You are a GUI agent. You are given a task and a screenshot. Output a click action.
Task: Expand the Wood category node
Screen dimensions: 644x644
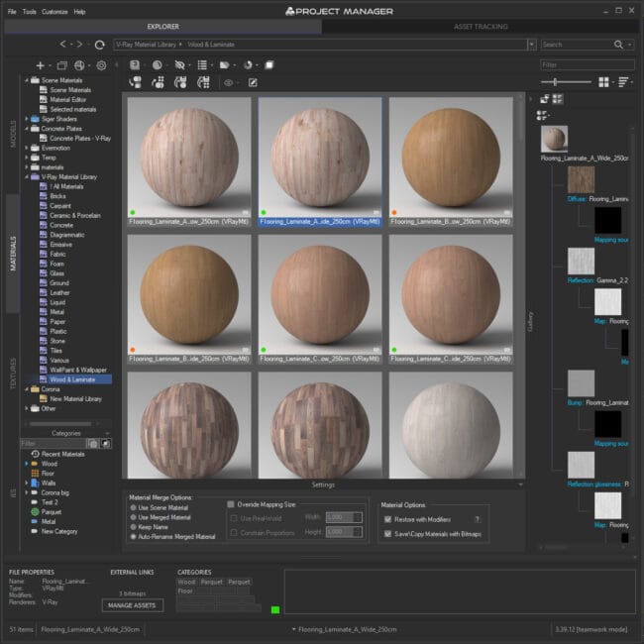27,464
